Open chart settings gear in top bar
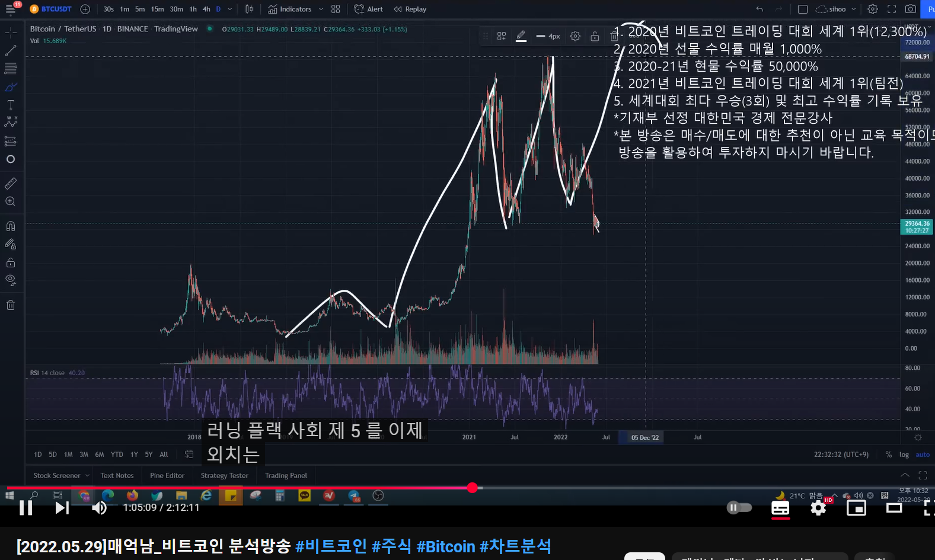This screenshot has height=560, width=935. (x=873, y=9)
